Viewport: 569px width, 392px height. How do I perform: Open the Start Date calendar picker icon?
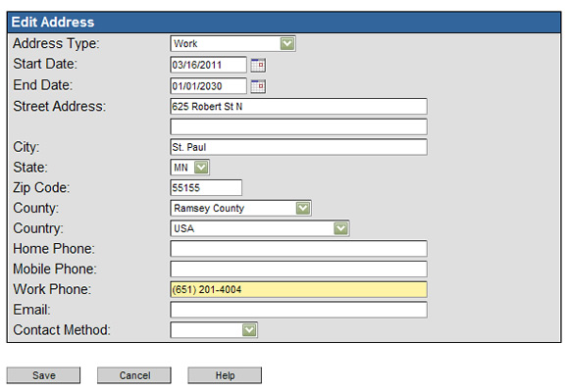point(258,66)
